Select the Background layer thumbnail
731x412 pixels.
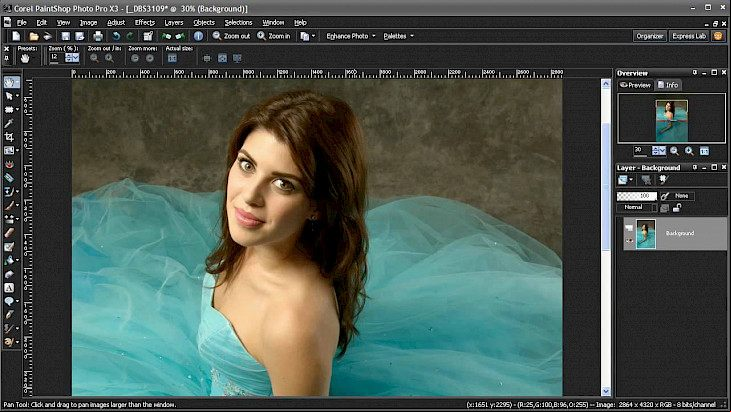point(646,234)
